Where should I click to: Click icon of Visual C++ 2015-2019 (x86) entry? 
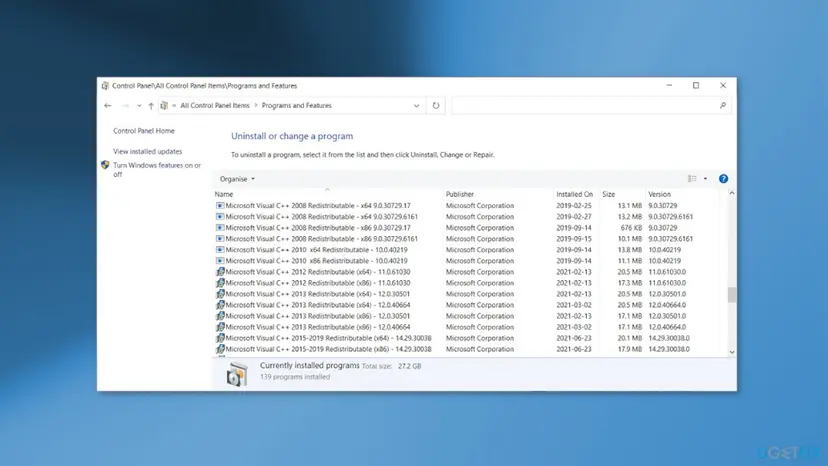coord(220,350)
